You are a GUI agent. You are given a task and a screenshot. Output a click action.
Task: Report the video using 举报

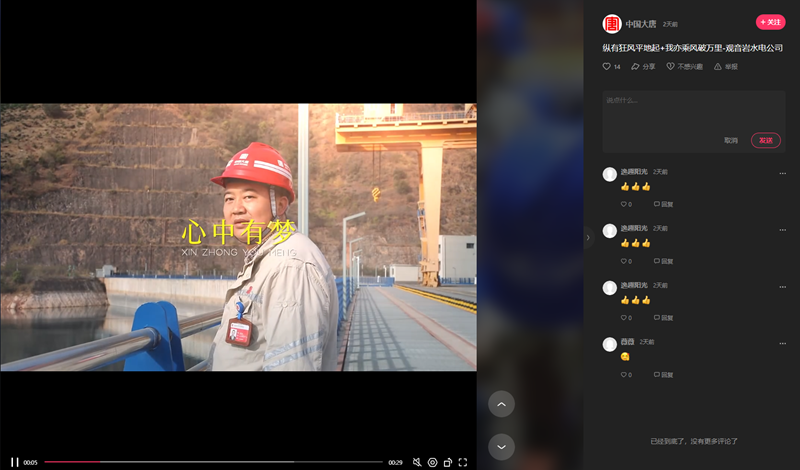726,67
